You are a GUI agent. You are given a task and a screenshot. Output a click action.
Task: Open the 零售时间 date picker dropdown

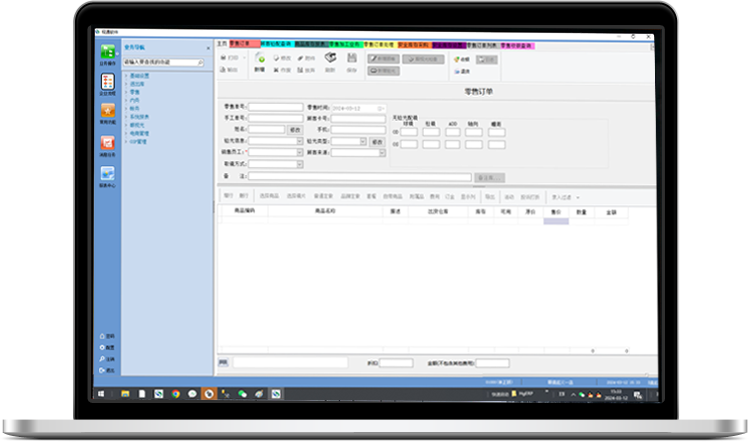pos(382,107)
